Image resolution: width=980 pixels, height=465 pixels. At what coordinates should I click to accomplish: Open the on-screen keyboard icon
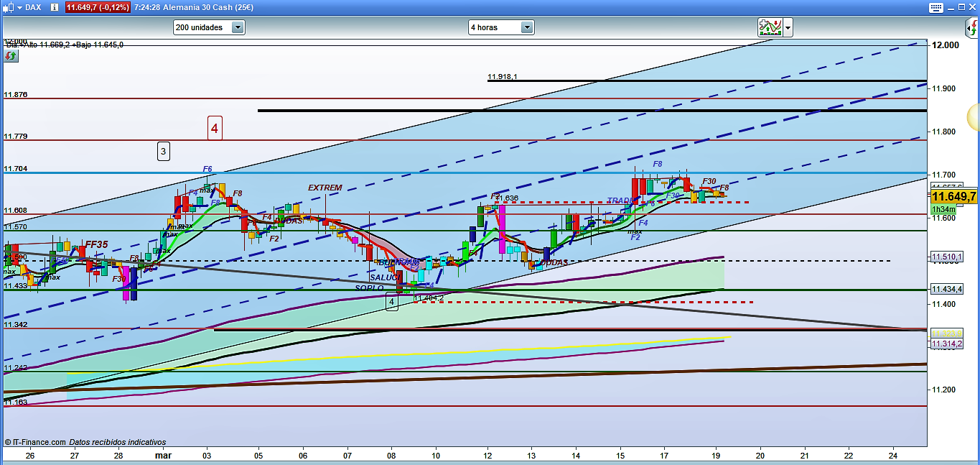935,7
